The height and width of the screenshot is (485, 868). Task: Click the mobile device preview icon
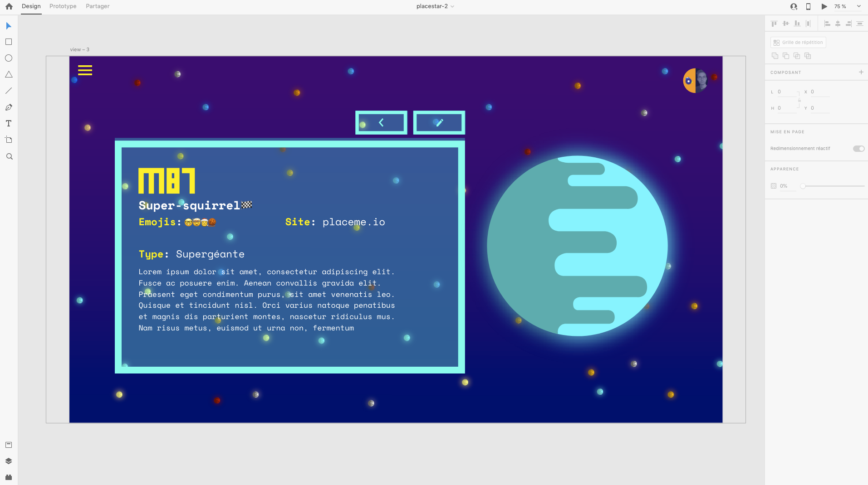point(808,6)
